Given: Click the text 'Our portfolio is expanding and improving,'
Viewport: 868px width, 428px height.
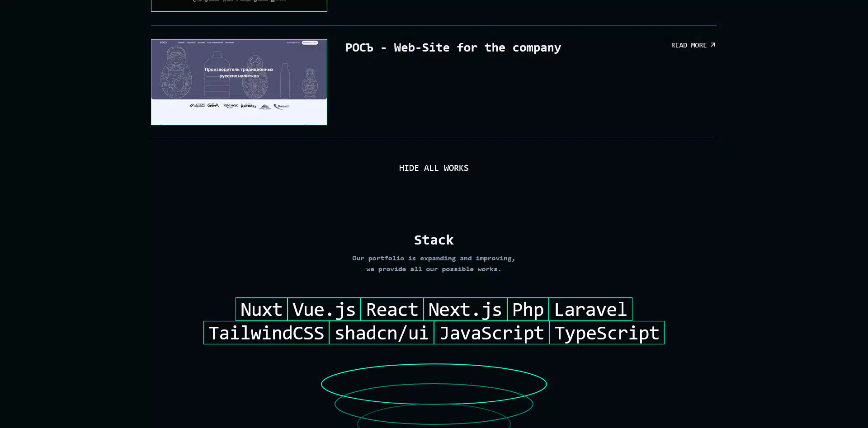Looking at the screenshot, I should click(x=434, y=259).
